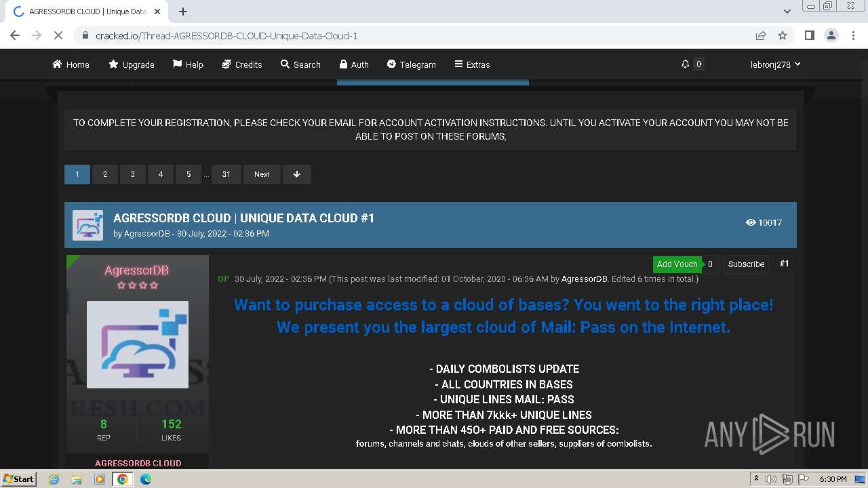Go to thread page 4

click(x=161, y=174)
